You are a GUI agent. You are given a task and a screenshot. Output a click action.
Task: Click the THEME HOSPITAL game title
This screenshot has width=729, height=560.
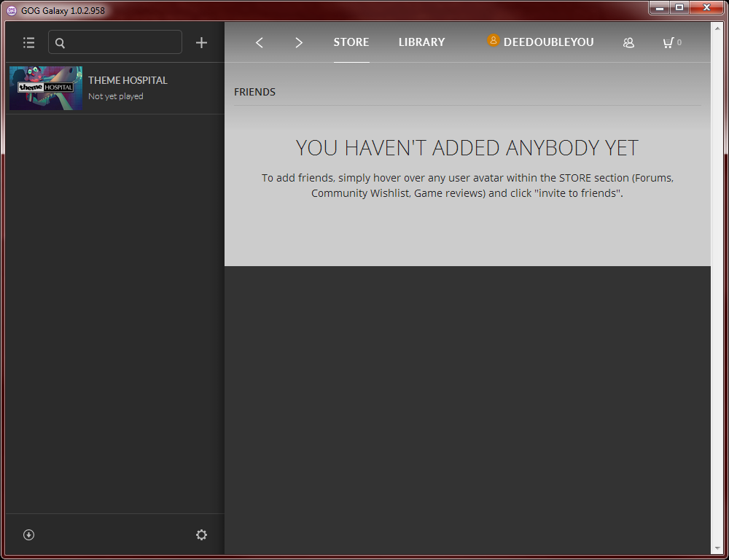(128, 80)
